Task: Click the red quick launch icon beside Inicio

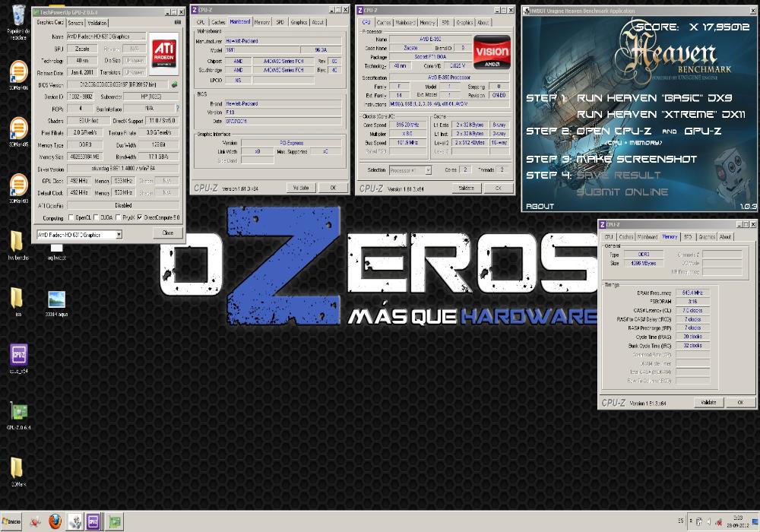Action: point(35,522)
